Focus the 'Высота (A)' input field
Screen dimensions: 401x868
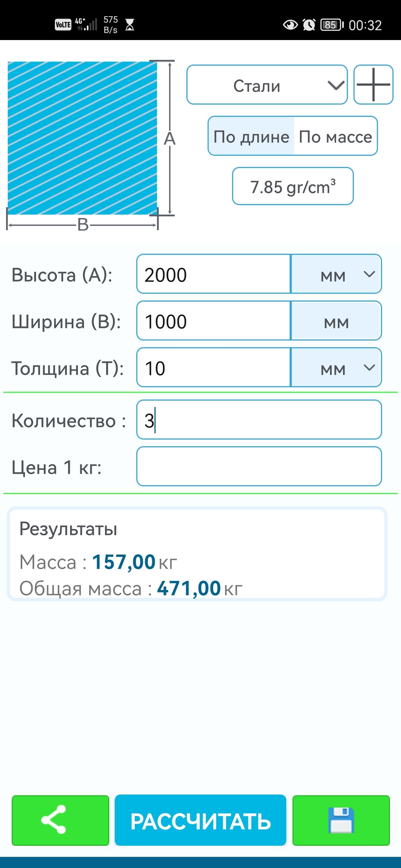tap(213, 274)
